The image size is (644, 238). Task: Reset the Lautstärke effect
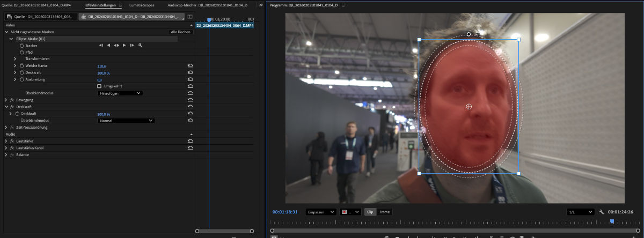pos(190,141)
